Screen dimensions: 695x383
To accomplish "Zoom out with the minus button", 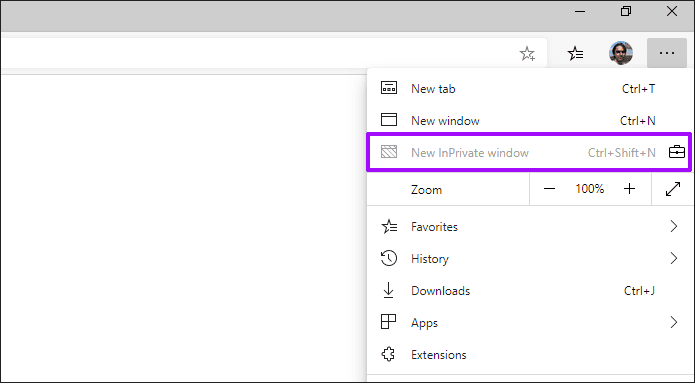I will (549, 189).
